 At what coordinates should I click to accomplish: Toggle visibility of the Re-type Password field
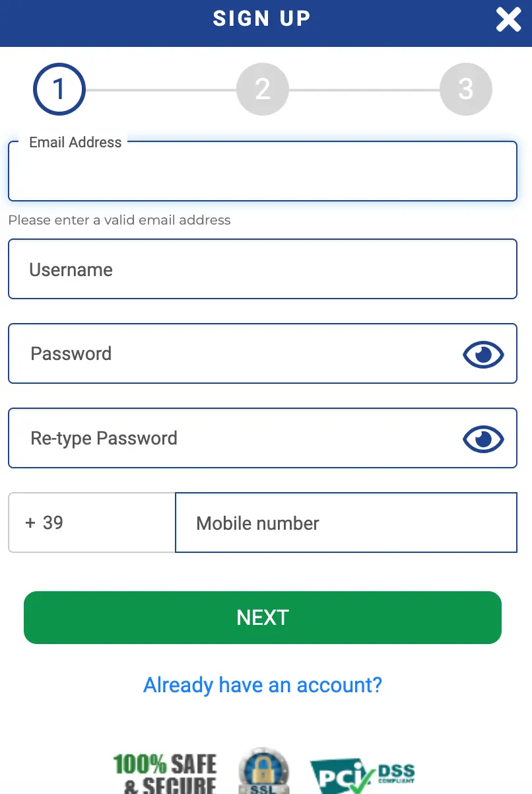tap(483, 439)
